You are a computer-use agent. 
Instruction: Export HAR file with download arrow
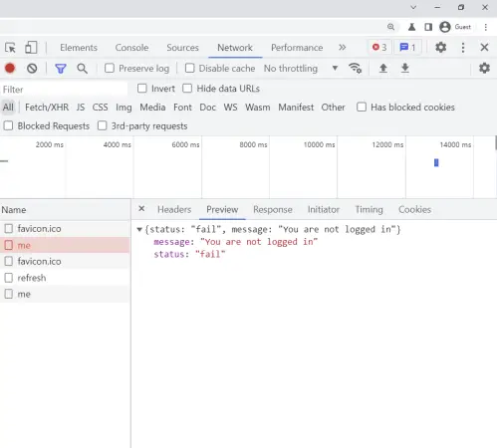[x=405, y=68]
